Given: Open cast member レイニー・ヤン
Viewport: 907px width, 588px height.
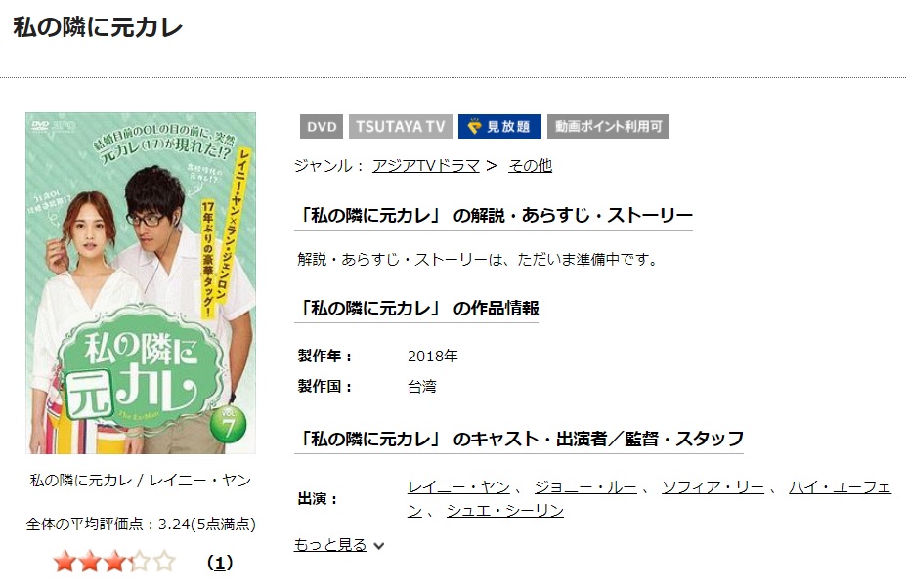Looking at the screenshot, I should point(458,487).
